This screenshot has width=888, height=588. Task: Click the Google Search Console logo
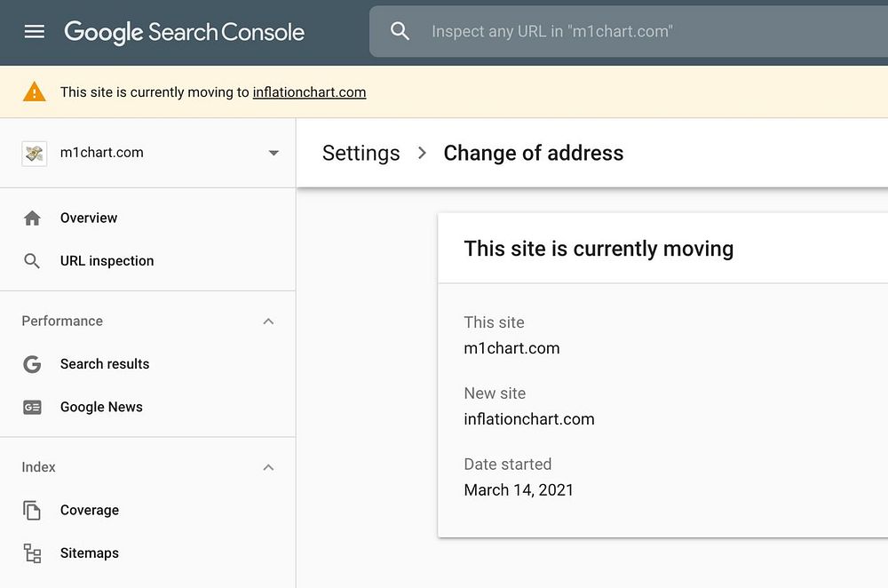click(x=184, y=32)
